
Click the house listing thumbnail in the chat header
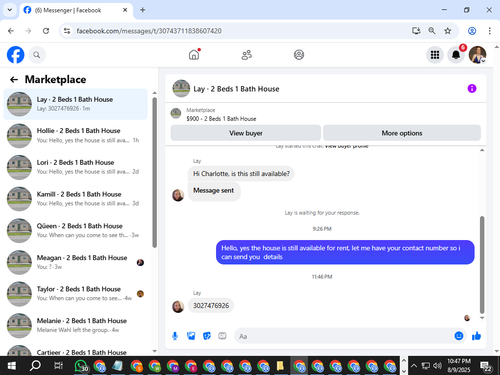tap(181, 88)
